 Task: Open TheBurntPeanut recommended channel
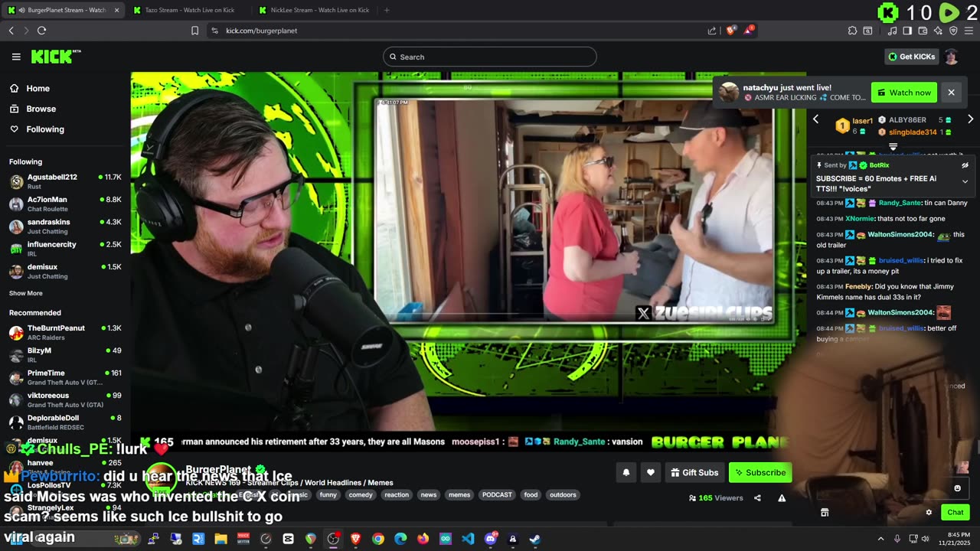click(x=65, y=332)
